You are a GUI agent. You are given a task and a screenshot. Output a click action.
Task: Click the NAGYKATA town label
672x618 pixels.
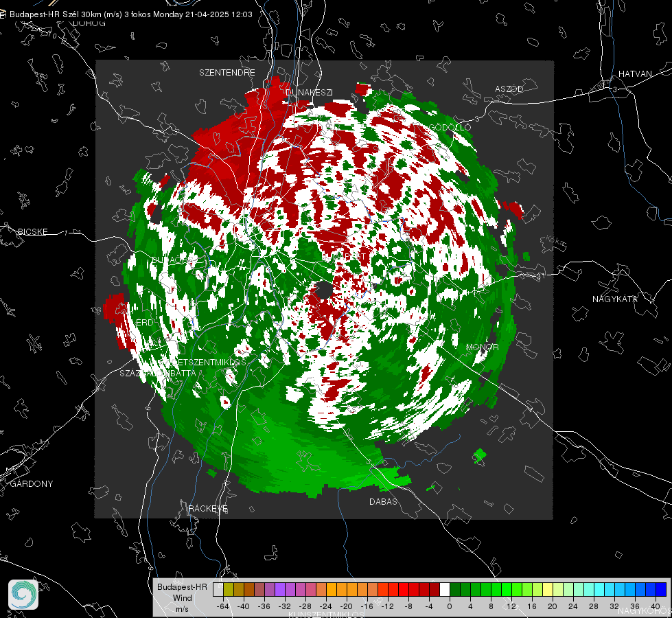615,299
